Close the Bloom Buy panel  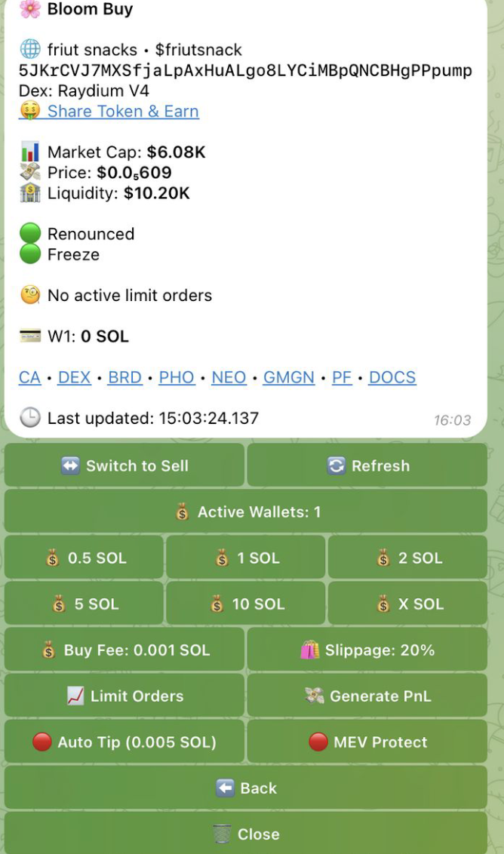pyautogui.click(x=246, y=834)
